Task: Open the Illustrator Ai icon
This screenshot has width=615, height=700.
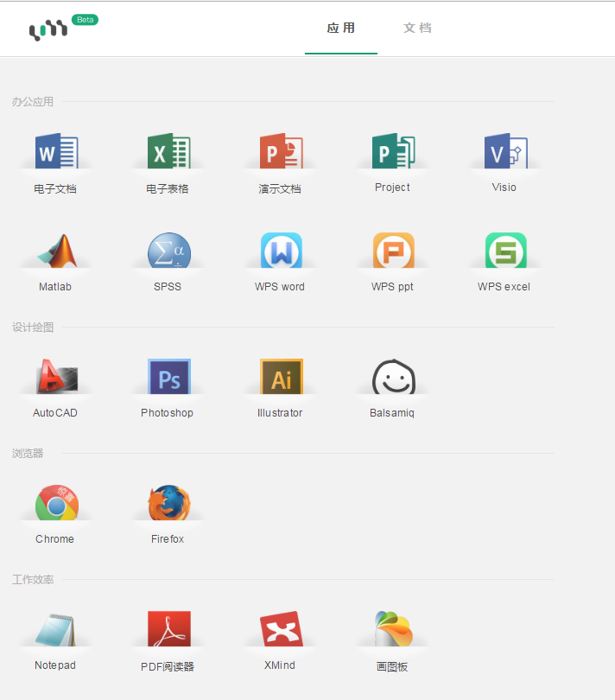Action: [x=282, y=376]
